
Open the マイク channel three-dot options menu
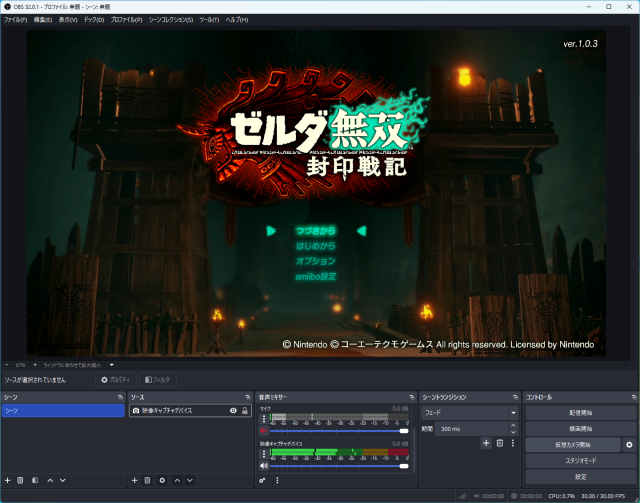click(x=264, y=418)
